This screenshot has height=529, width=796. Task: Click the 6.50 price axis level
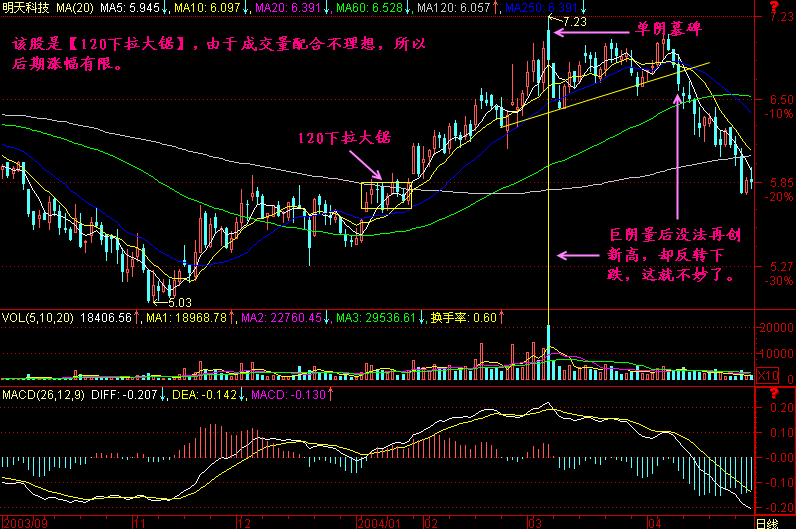click(770, 100)
